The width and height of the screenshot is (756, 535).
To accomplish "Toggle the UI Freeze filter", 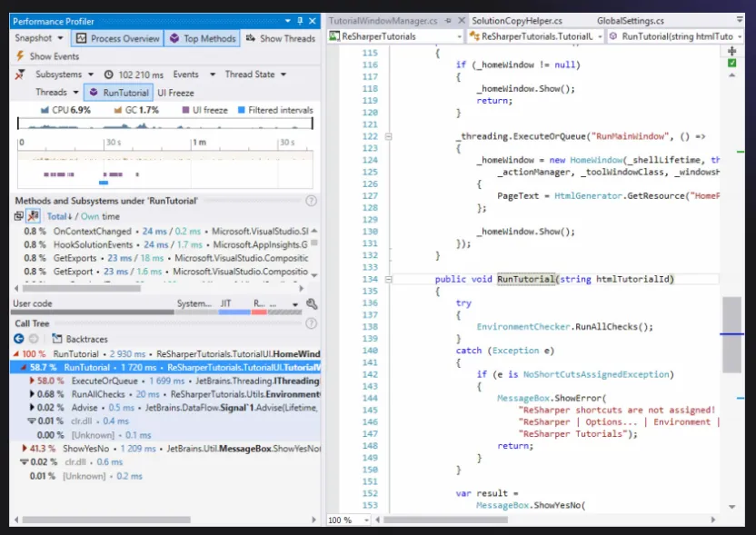I will pos(175,93).
